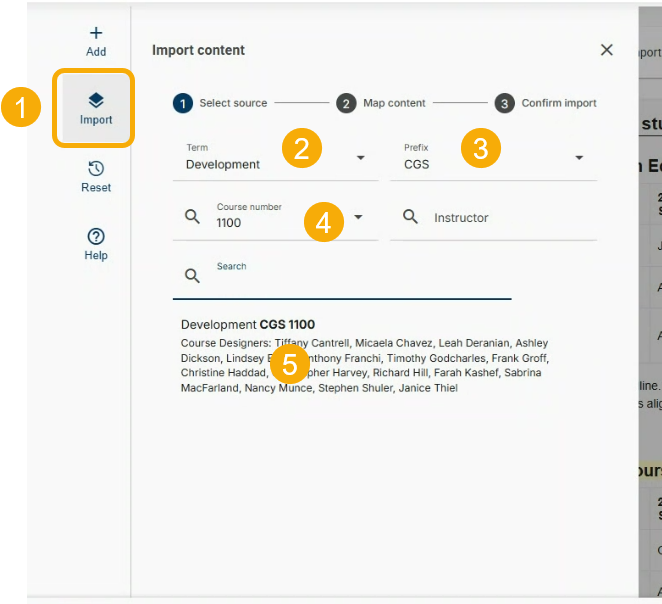Viewport: 662px width, 604px height.
Task: Go to step 1 Select source
Action: point(220,103)
